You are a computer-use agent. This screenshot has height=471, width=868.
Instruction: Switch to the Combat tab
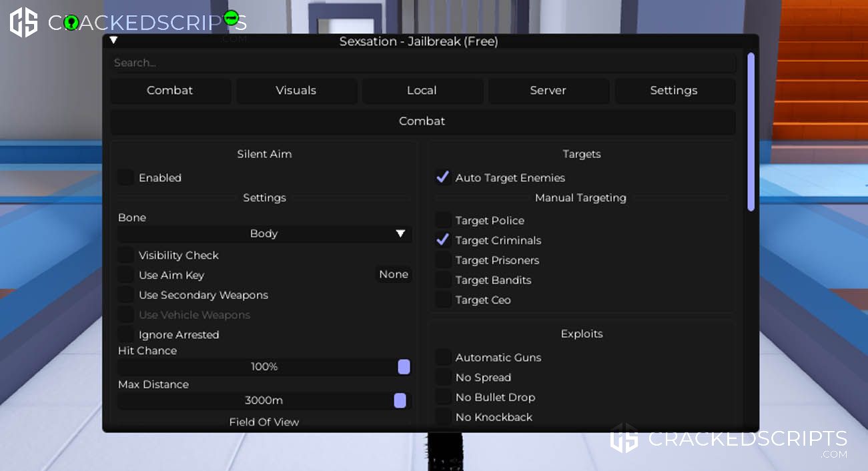pyautogui.click(x=170, y=91)
